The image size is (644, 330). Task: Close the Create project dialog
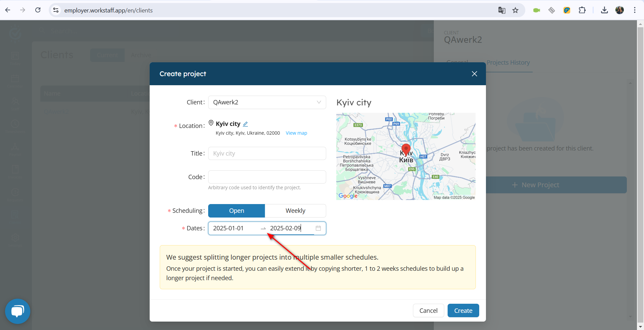[x=474, y=74]
